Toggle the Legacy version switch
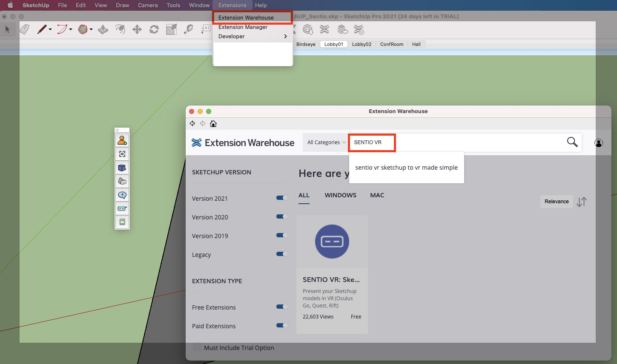The image size is (617, 364). tap(282, 254)
